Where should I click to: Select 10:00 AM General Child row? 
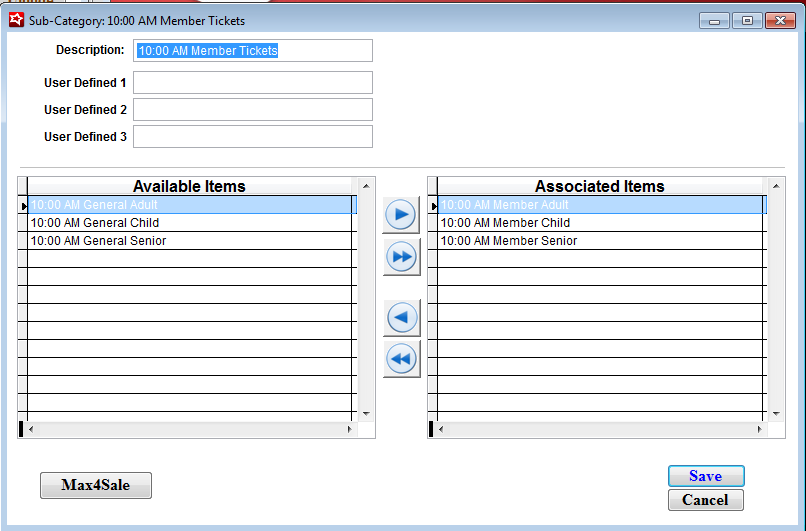click(189, 223)
